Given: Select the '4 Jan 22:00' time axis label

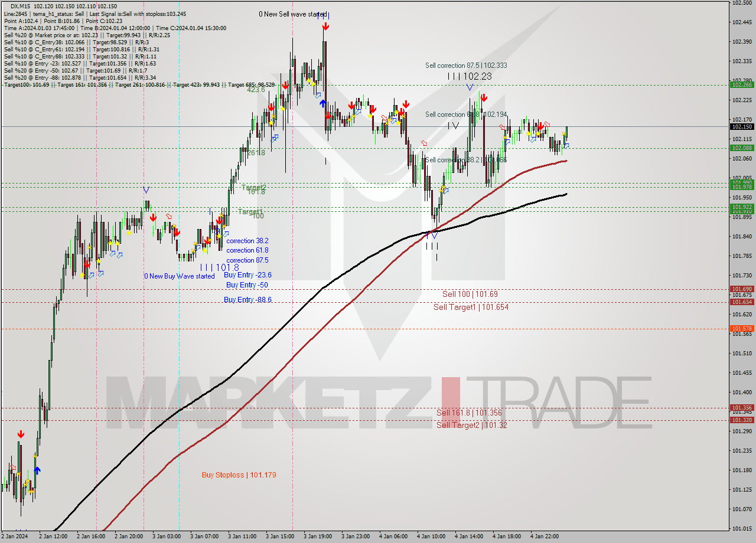Looking at the screenshot, I should 545,537.
